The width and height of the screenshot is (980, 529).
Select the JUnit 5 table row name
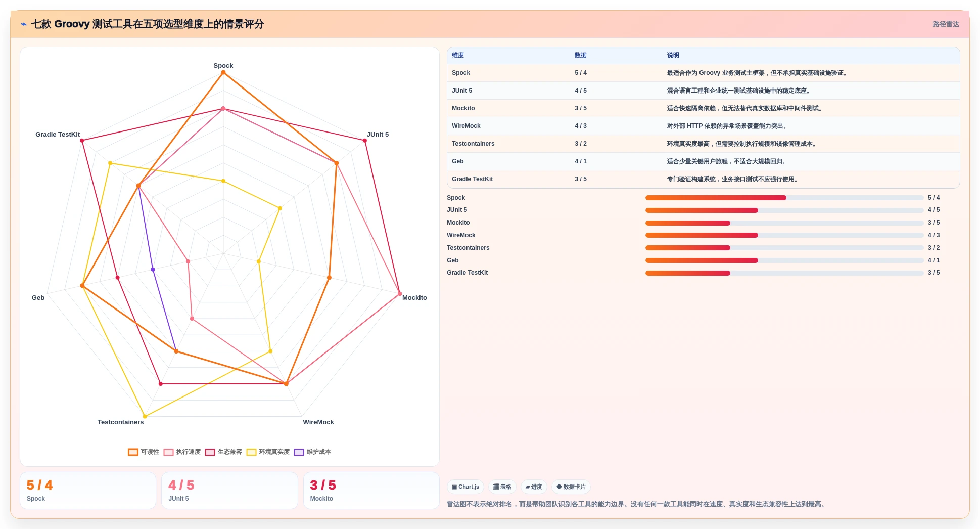pos(462,91)
